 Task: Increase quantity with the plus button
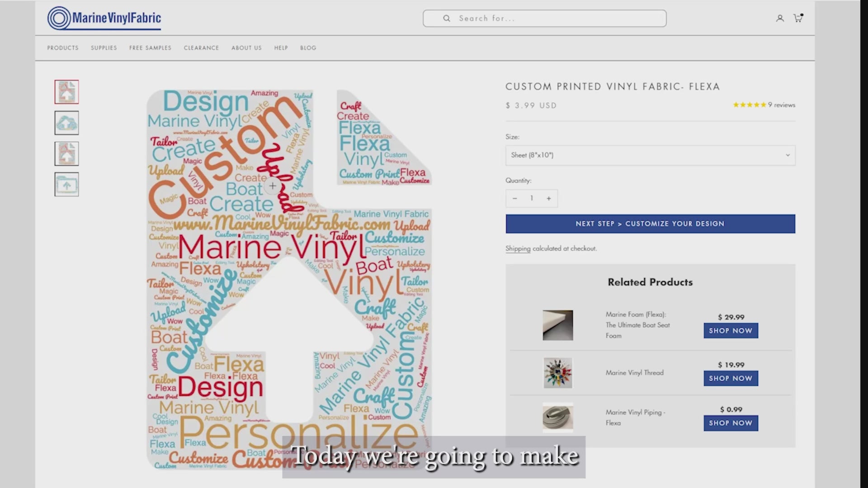point(549,198)
